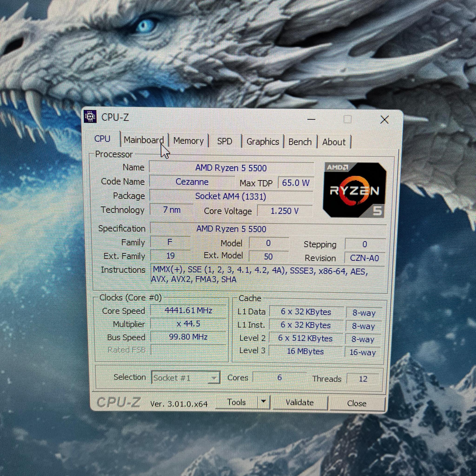
Task: Click the Revision value CZN-A0
Action: (x=365, y=258)
